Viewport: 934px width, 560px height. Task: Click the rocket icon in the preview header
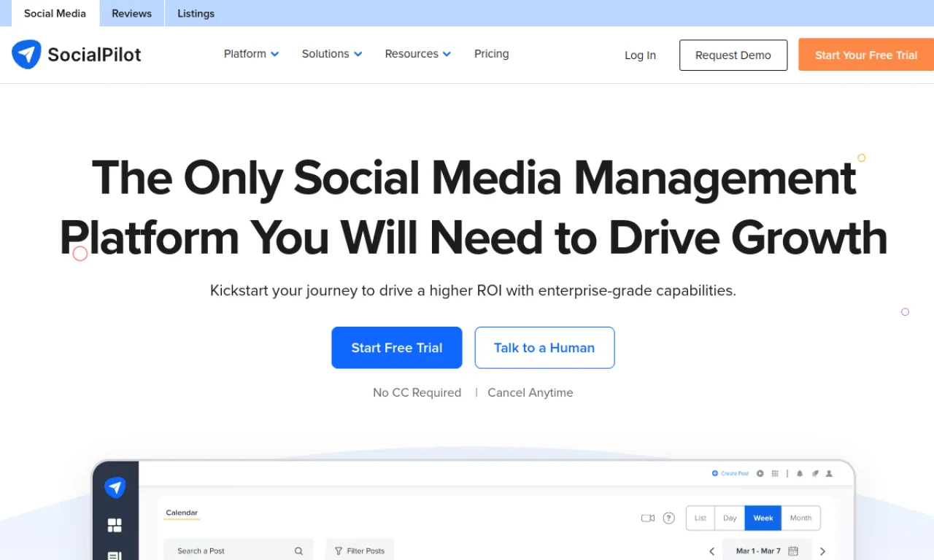pos(815,473)
